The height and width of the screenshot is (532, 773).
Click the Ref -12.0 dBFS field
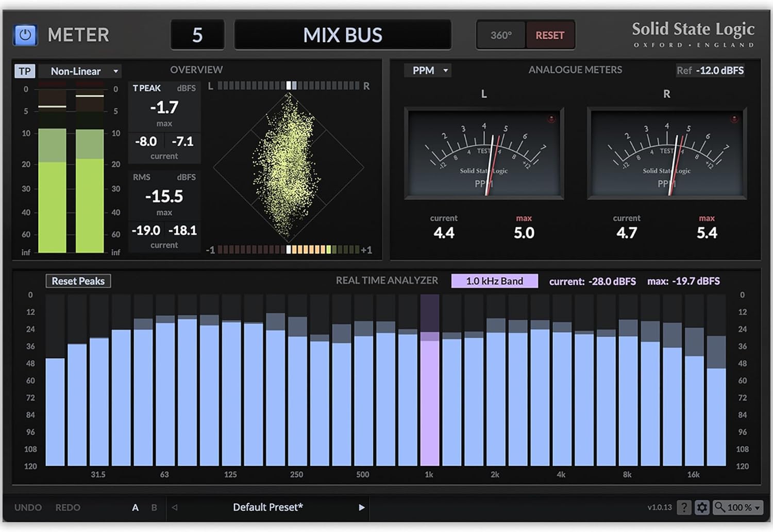tap(710, 71)
